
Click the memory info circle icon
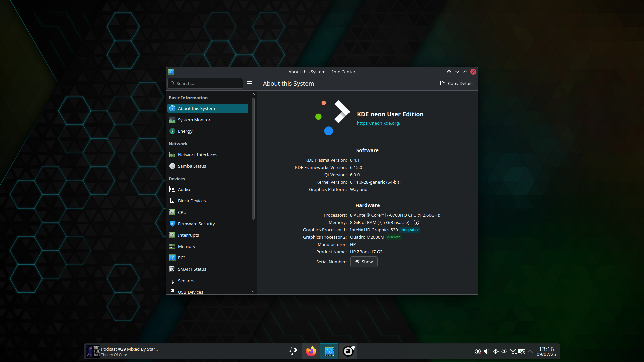[416, 222]
